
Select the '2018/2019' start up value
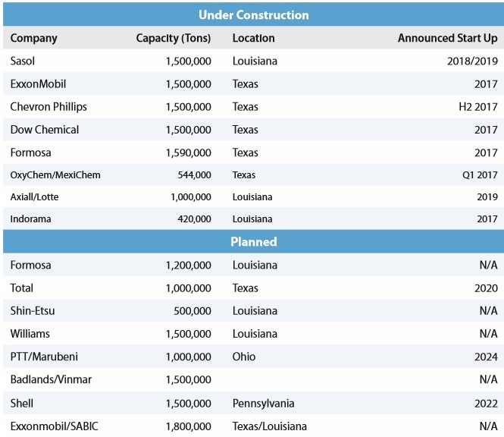[x=472, y=61]
